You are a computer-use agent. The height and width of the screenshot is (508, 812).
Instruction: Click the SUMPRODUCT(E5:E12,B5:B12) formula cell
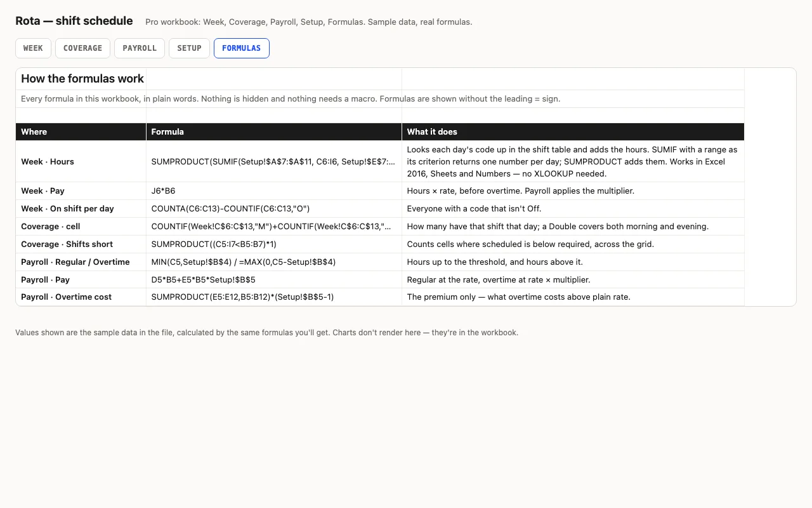pos(274,297)
